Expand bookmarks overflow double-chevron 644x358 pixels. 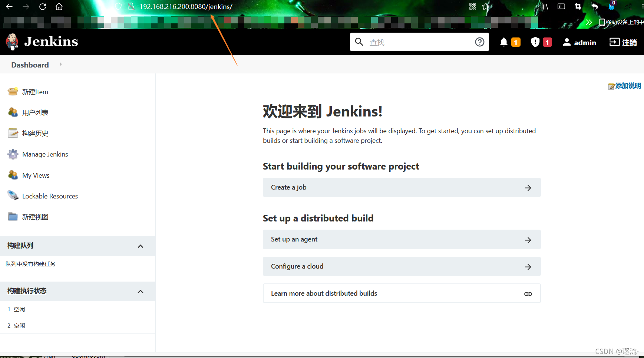tap(589, 22)
